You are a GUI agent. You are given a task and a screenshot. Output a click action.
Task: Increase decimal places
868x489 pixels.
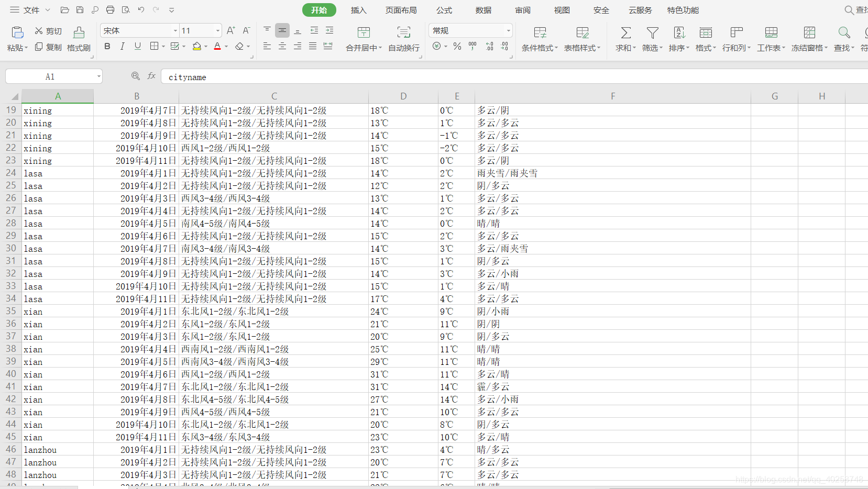click(490, 47)
